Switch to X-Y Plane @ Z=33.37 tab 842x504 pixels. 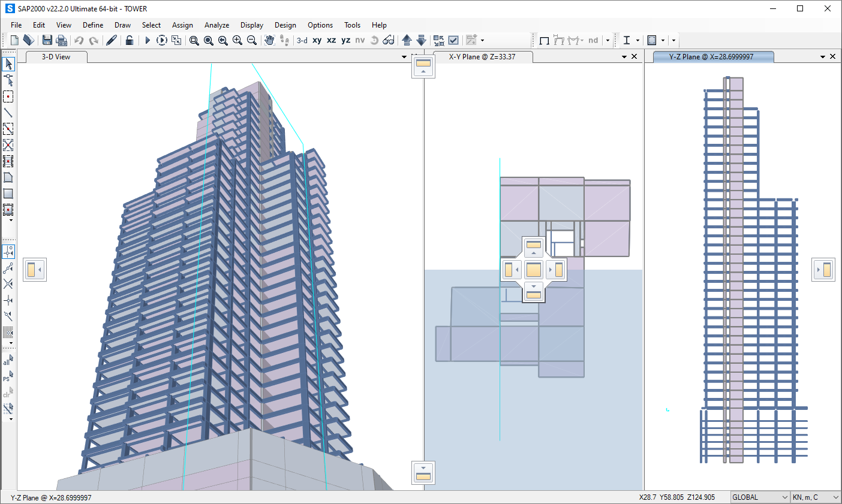click(x=482, y=57)
